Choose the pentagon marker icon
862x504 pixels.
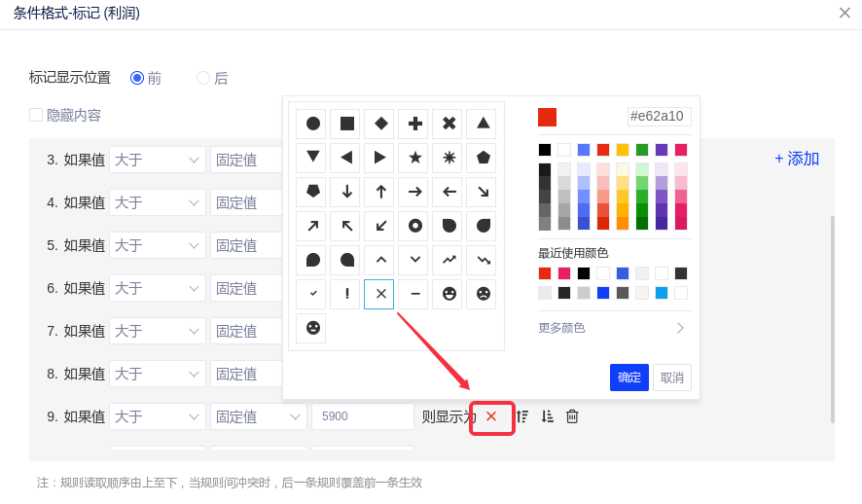[484, 158]
